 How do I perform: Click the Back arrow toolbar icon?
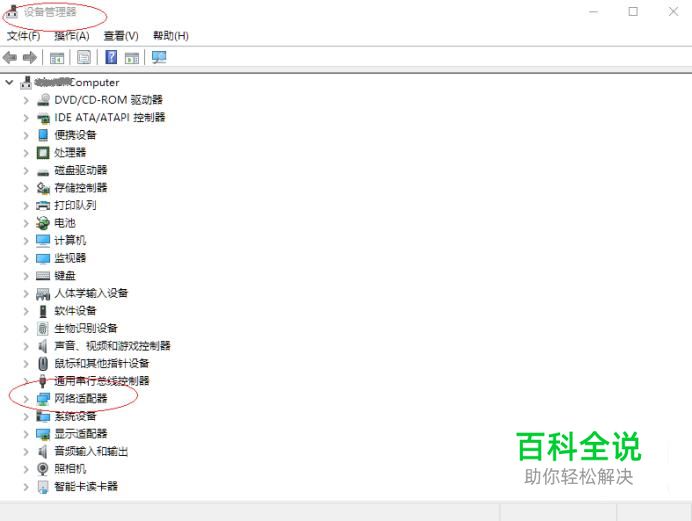click(10, 57)
